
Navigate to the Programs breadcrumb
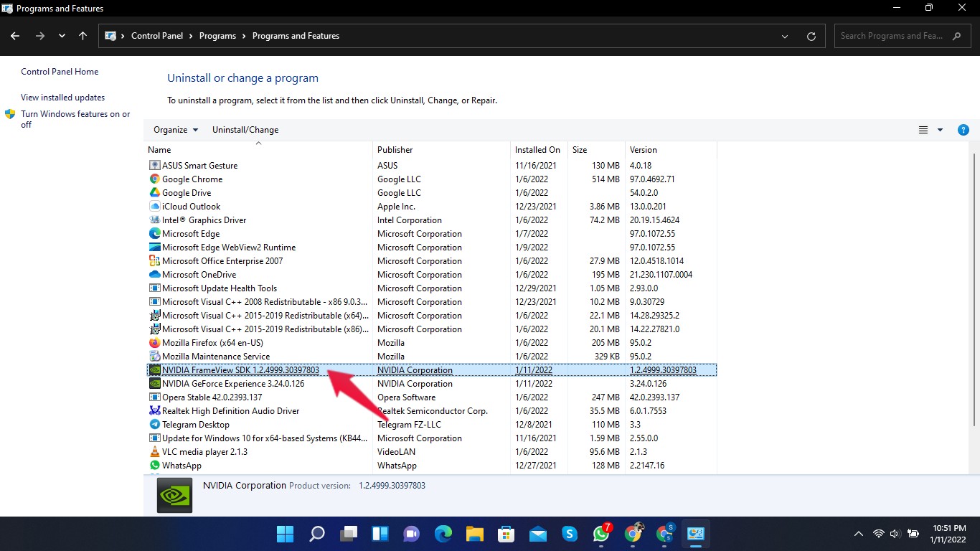coord(217,36)
